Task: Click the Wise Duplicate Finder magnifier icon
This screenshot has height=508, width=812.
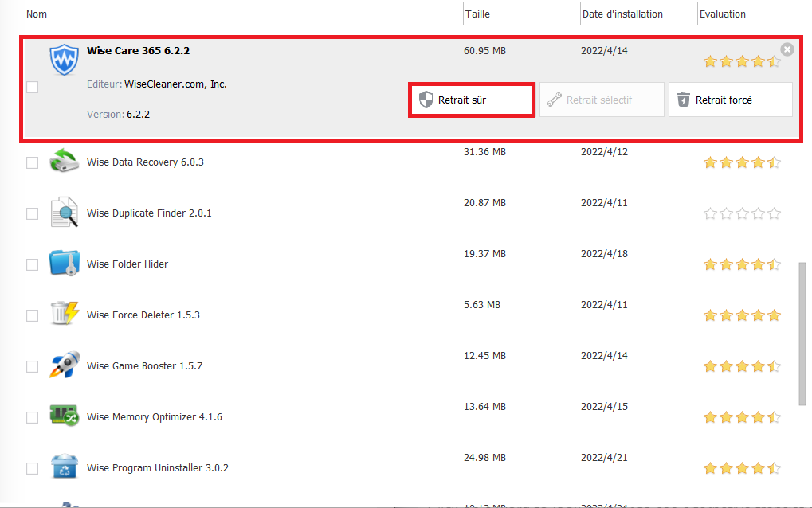Action: coord(65,212)
